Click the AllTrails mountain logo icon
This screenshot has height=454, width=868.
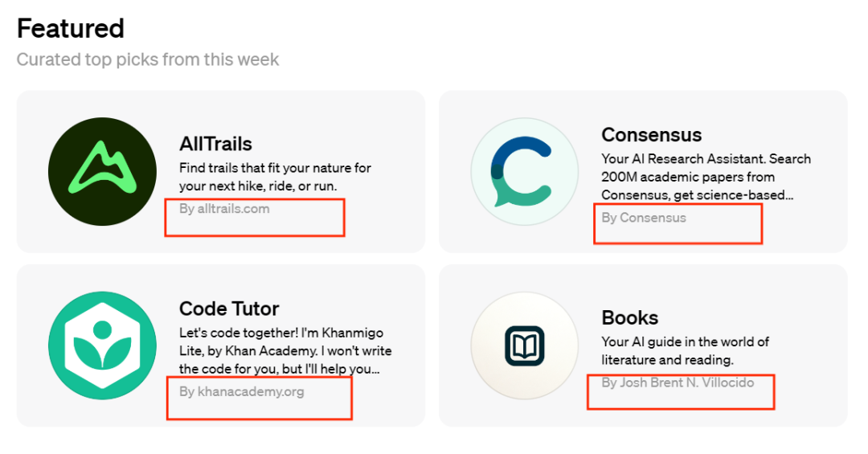102,171
